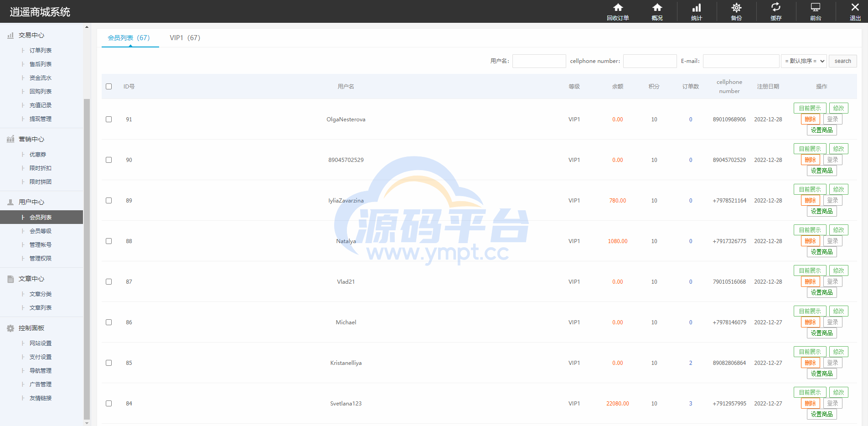Click 登录 for Natalya
Viewport: 868px width, 426px height.
point(832,241)
